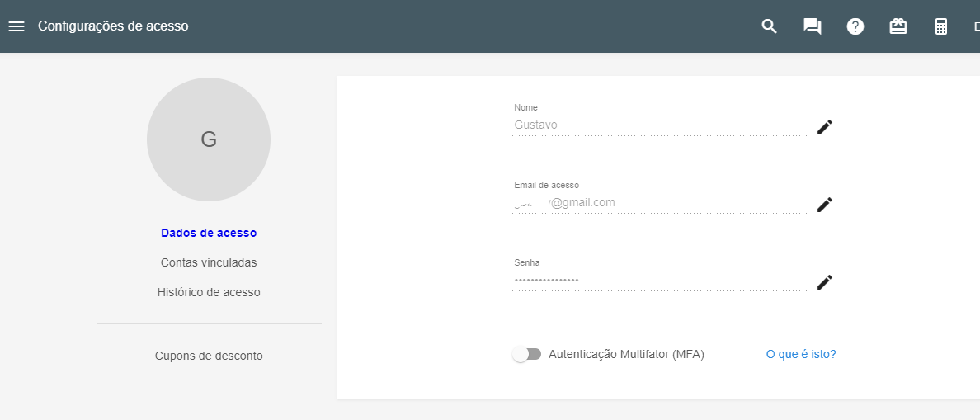Enable the Multifator (MFA) toggle switch
The height and width of the screenshot is (420, 980).
(526, 354)
